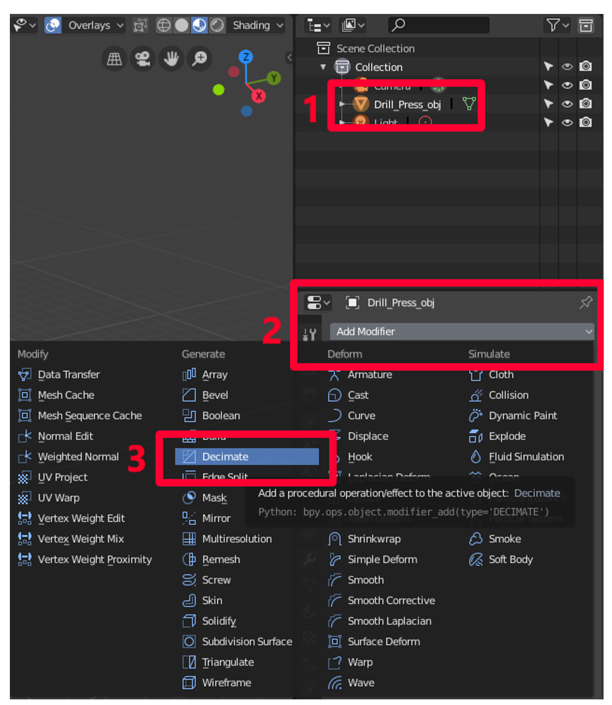Switch to orthographic grid view icon
This screenshot has width=612, height=705.
(x=114, y=59)
